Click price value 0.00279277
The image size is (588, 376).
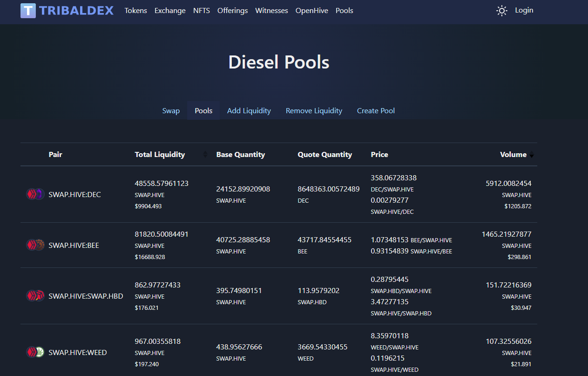point(390,200)
